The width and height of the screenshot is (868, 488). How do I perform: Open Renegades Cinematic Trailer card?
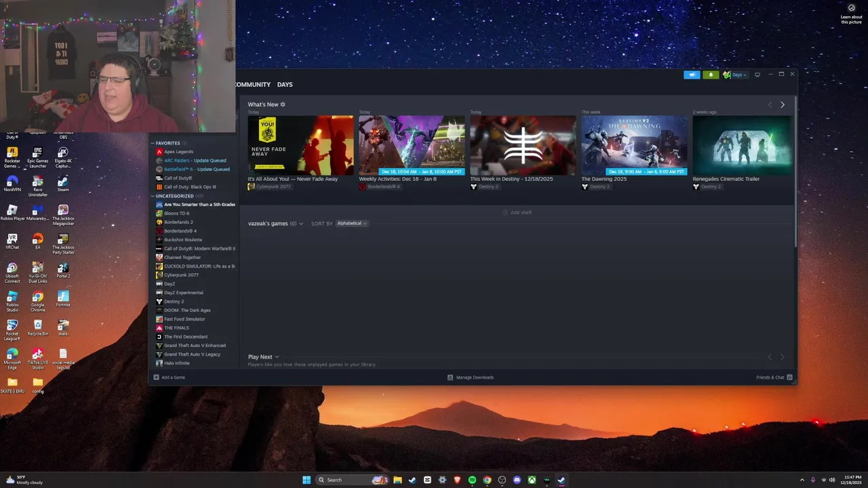(742, 145)
